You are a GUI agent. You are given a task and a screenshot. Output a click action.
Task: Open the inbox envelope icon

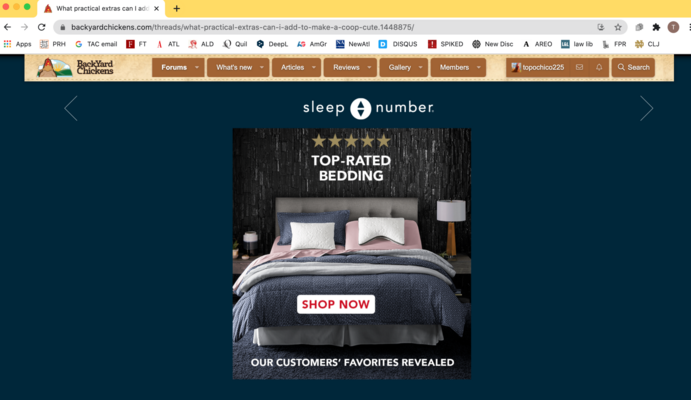point(580,67)
